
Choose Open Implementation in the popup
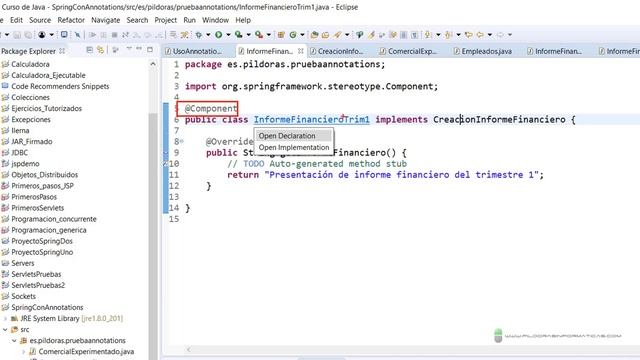(293, 147)
